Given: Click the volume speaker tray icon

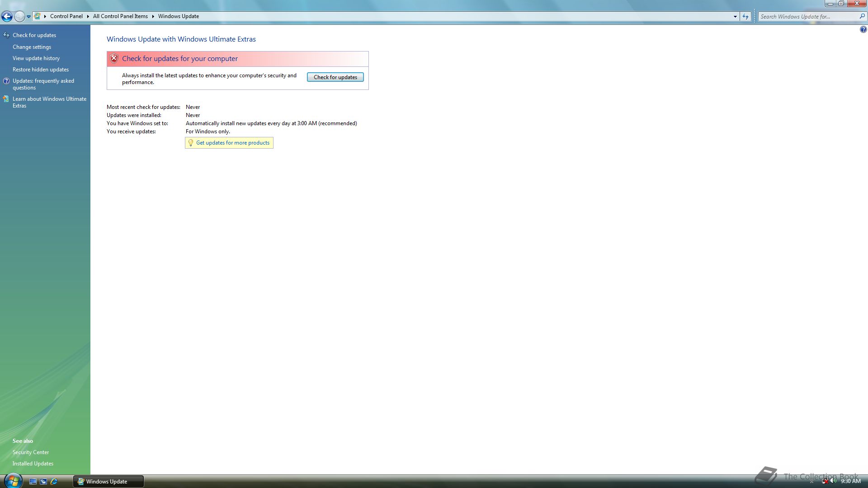Looking at the screenshot, I should coord(833,481).
